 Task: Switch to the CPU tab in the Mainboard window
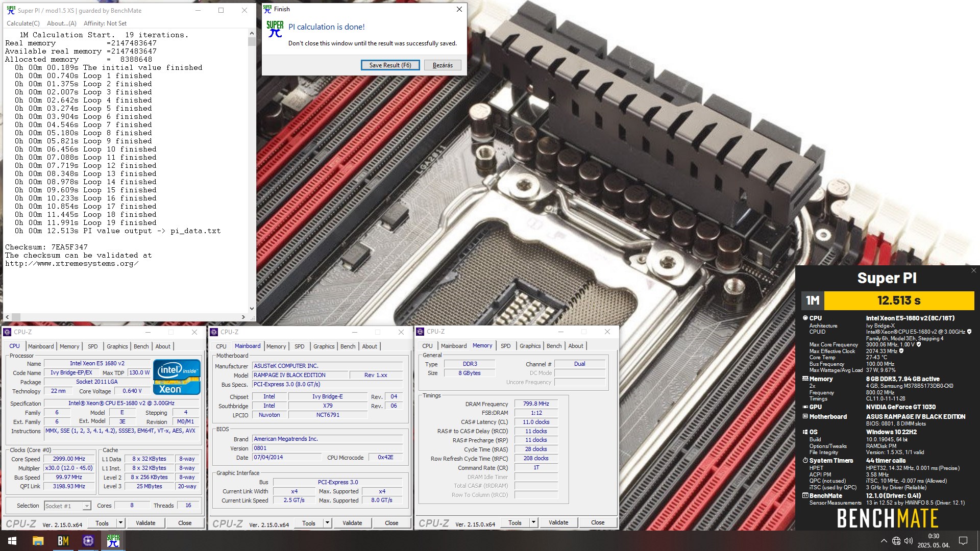(221, 346)
